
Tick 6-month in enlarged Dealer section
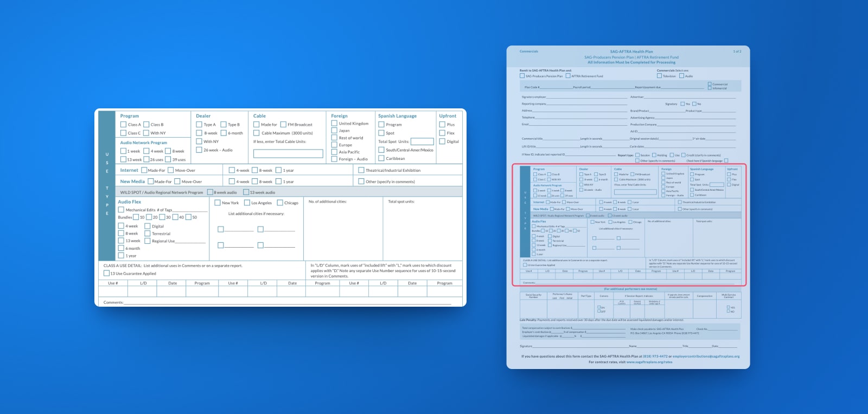[223, 133]
